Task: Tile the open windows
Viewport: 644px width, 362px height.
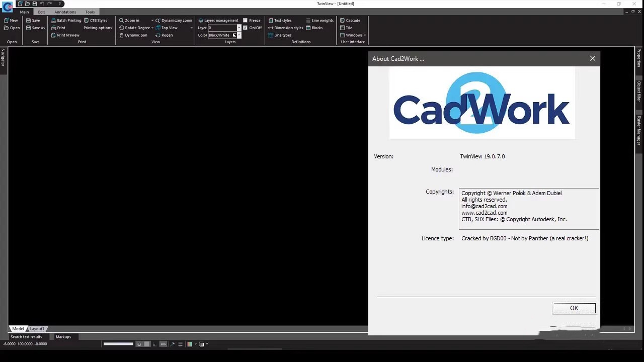Action: [x=346, y=28]
